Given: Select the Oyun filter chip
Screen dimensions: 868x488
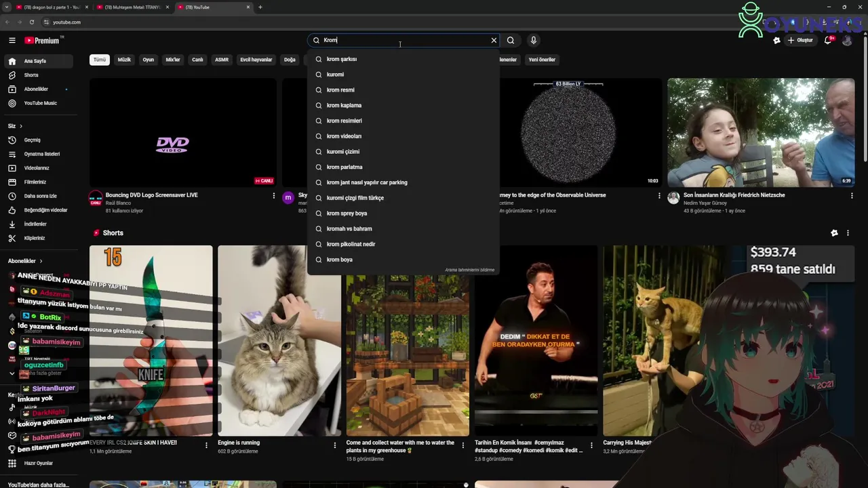Looking at the screenshot, I should click(149, 60).
